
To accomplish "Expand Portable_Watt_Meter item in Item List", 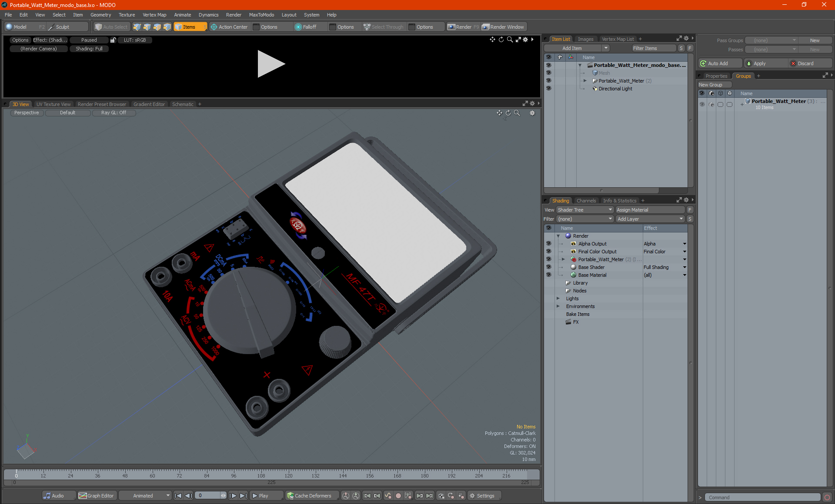I will pos(585,81).
